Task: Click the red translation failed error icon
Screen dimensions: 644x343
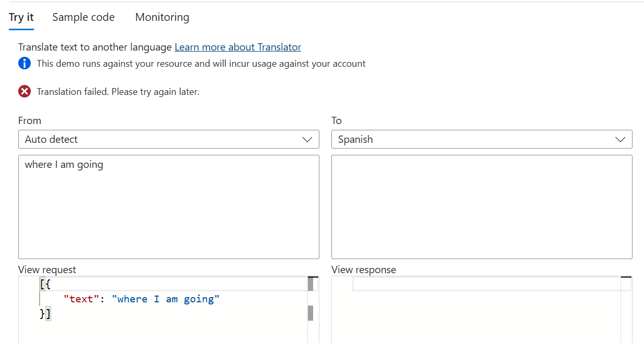Action: point(25,92)
